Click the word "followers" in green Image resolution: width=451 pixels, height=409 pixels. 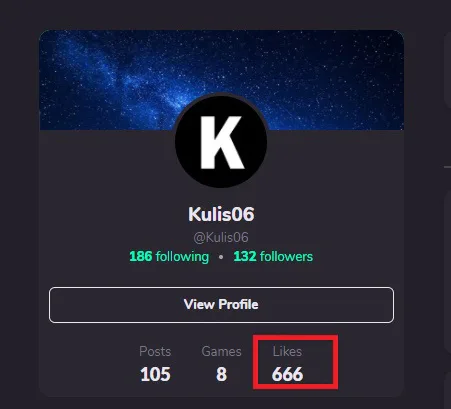point(286,256)
